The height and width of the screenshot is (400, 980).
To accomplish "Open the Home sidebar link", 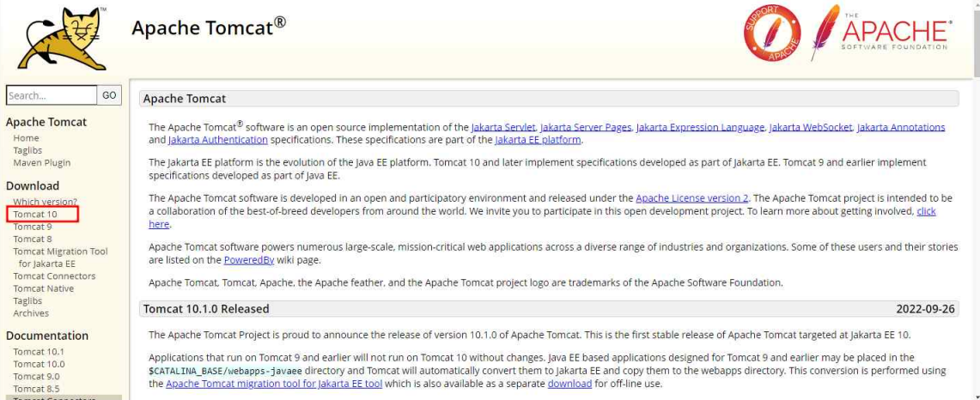I will point(27,138).
